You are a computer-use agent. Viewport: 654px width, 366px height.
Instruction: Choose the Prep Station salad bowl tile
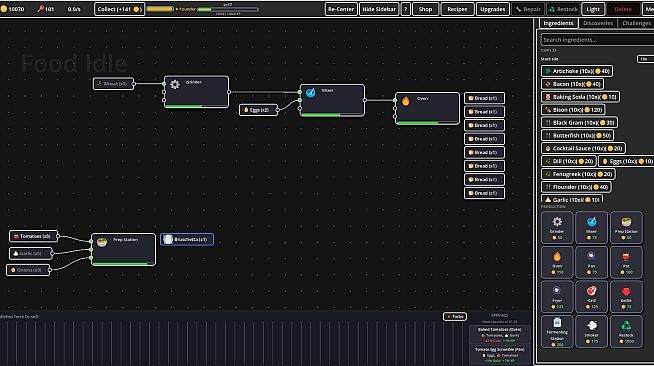626,227
